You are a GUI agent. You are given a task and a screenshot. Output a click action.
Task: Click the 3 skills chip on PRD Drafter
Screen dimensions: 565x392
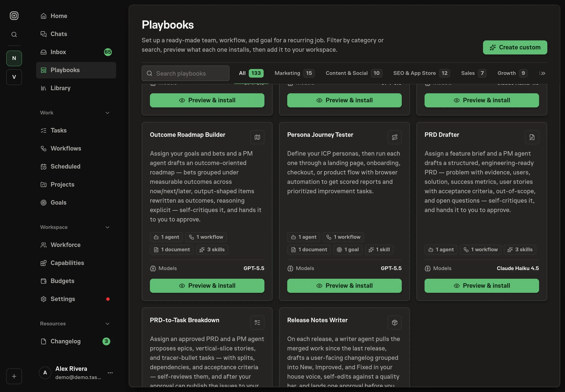tap(520, 250)
